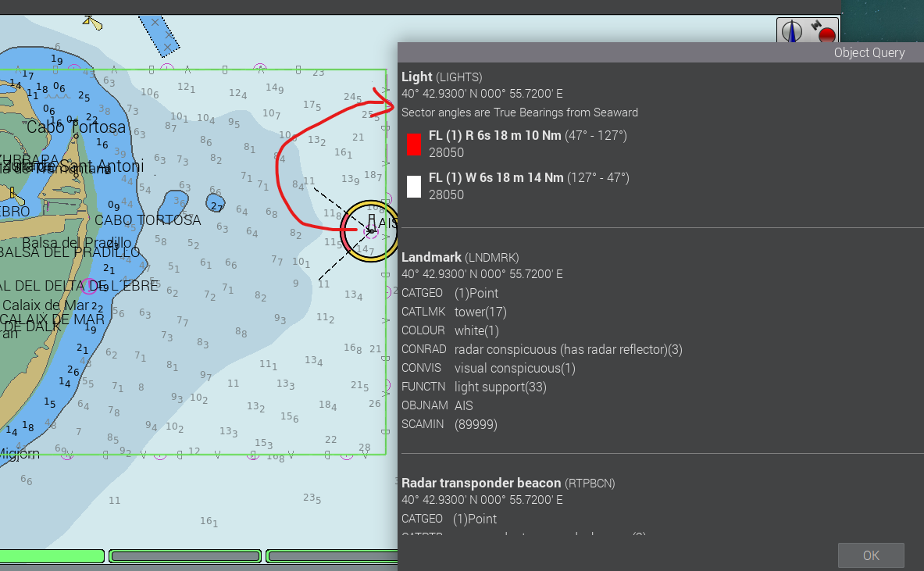Click the uppercase 'CABO TORTOSA' chart label
The width and height of the screenshot is (924, 571).
coord(148,220)
